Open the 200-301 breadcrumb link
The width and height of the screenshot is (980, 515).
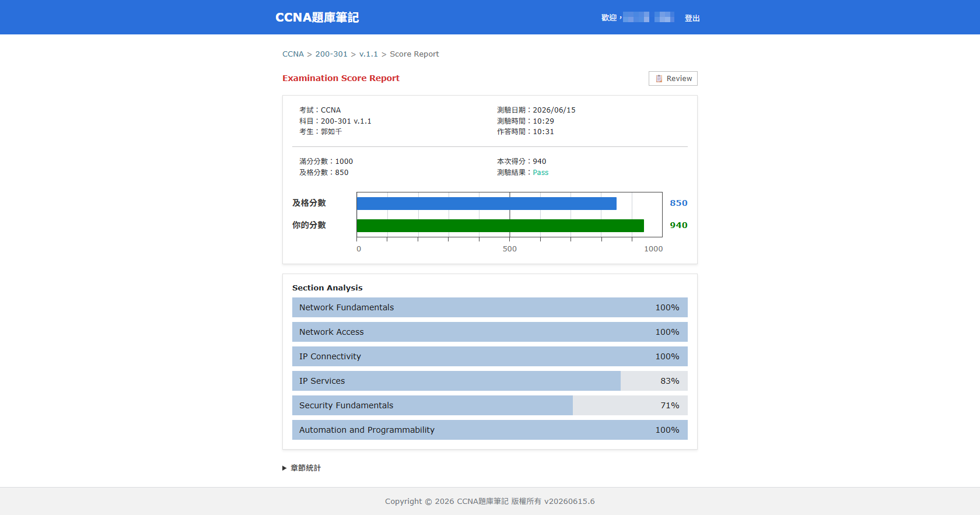(331, 54)
